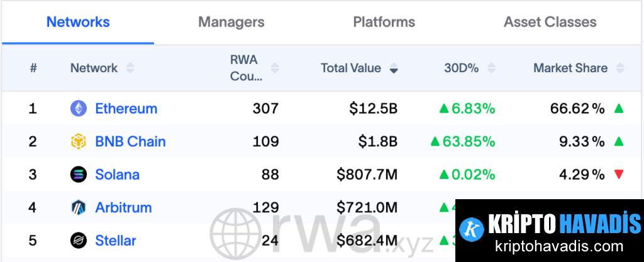Click the BNB Chain logo icon
This screenshot has width=644, height=262.
point(78,141)
